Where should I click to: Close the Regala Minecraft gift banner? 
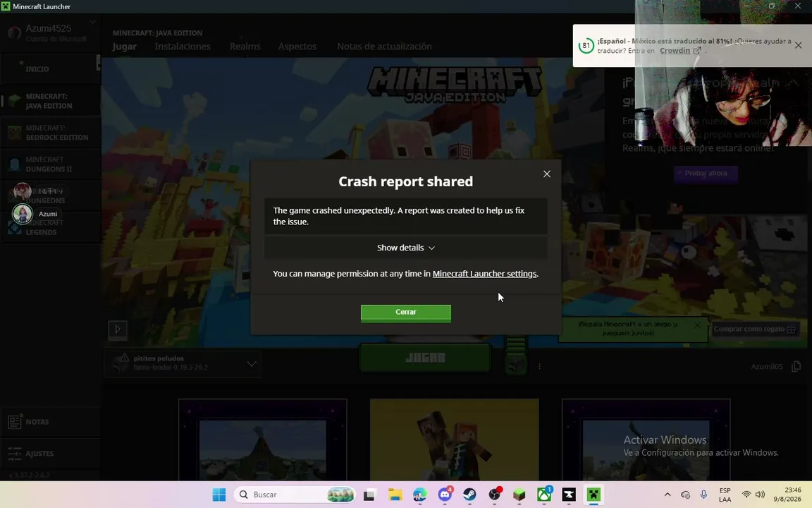click(x=697, y=325)
